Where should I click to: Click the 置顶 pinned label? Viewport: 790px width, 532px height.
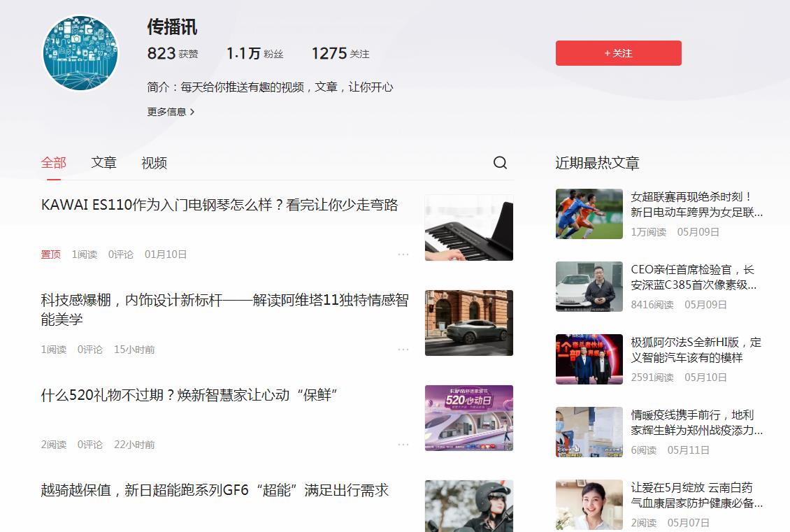pos(50,254)
